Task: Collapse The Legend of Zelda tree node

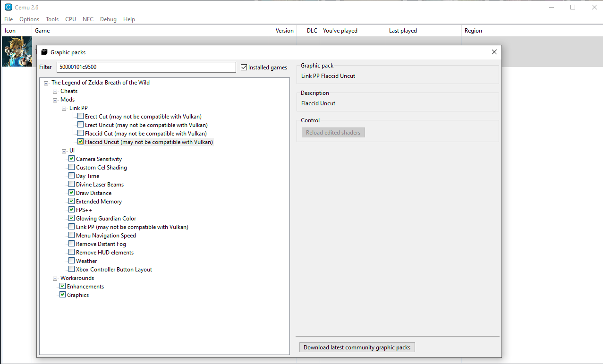Action: tap(46, 83)
